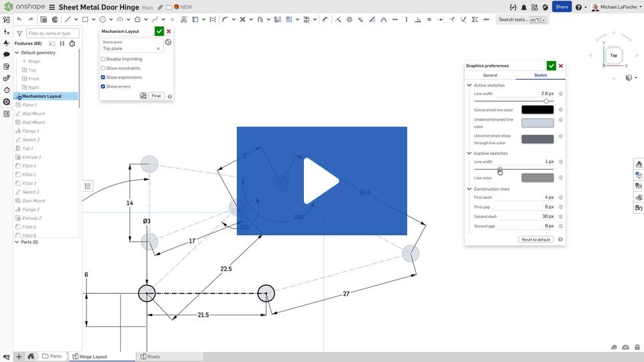Adjust the Inactive sketches line width slider
The width and height of the screenshot is (644, 362).
pos(499,169)
